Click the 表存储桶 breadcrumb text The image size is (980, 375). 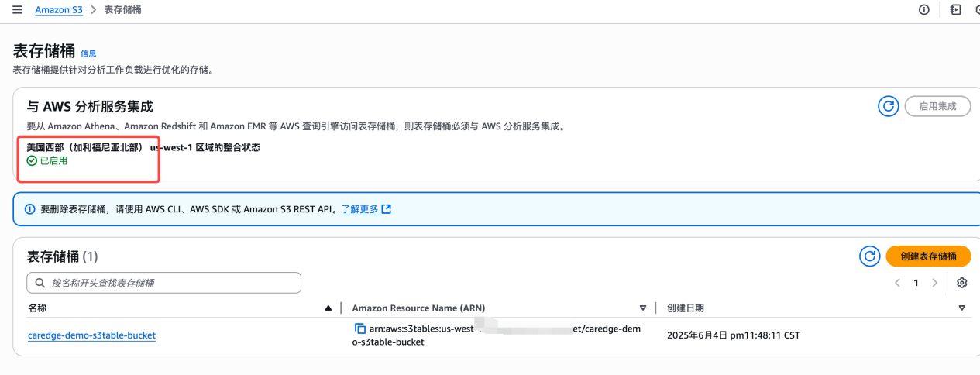click(122, 10)
